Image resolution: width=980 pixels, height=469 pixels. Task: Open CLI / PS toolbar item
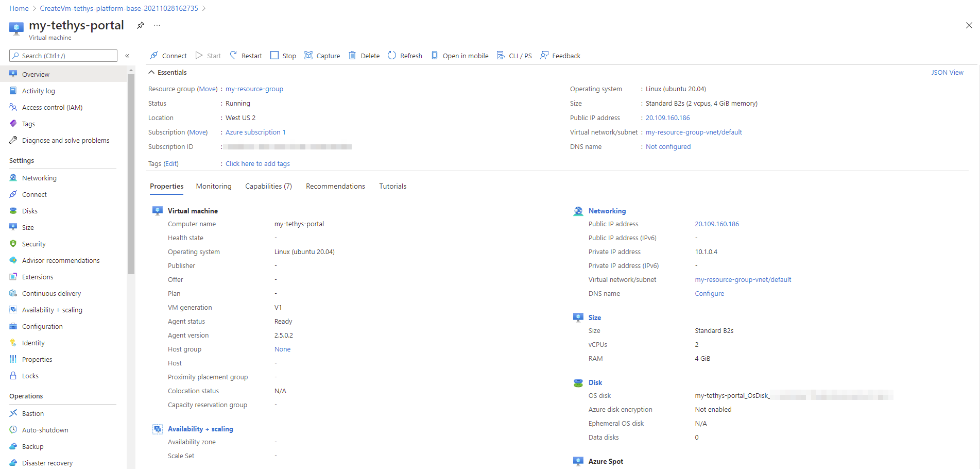[x=514, y=56]
